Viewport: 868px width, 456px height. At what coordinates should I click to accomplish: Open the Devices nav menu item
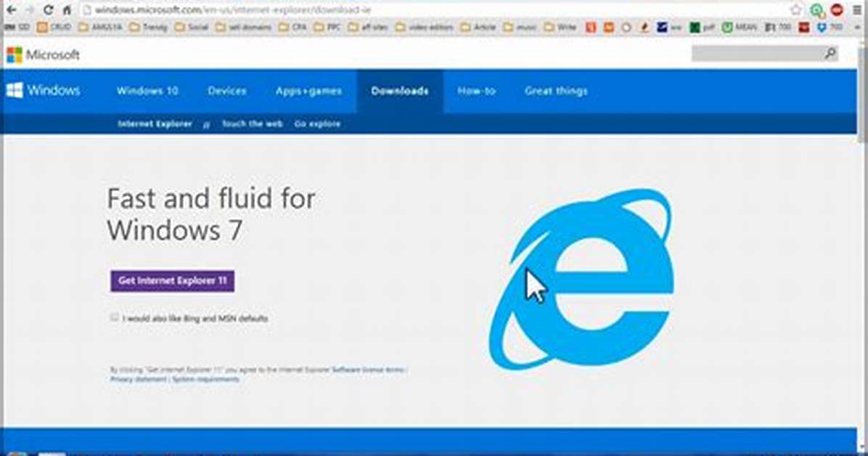tap(227, 91)
